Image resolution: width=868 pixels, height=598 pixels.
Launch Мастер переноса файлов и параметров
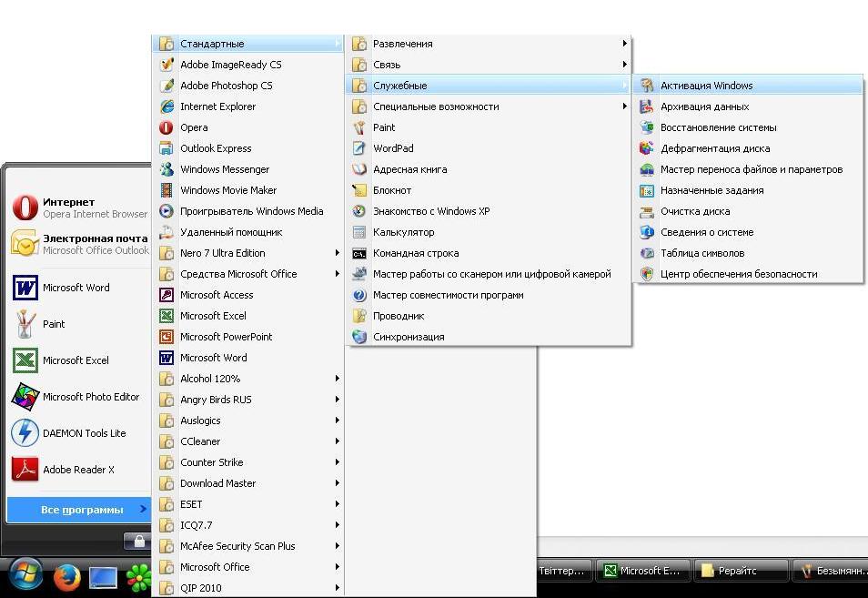tap(749, 169)
